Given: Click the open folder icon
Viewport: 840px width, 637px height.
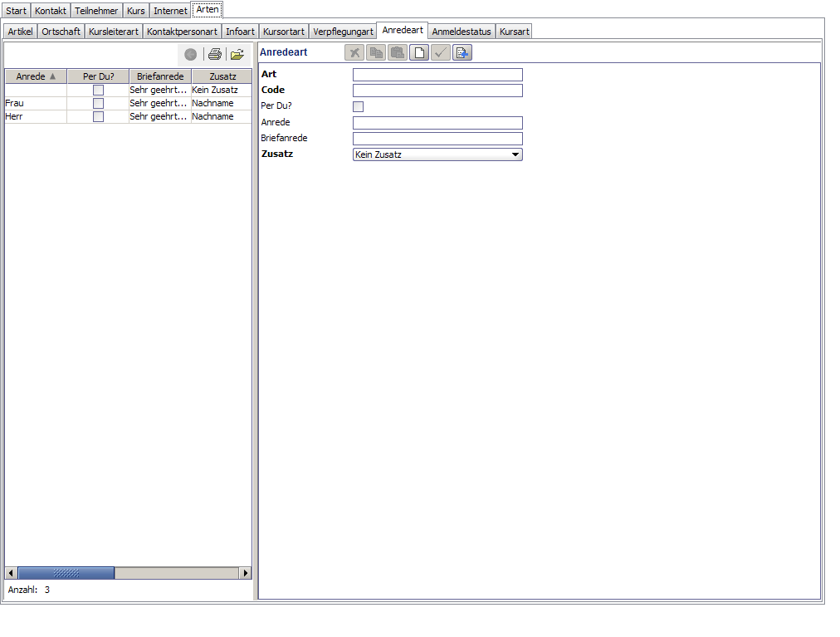Looking at the screenshot, I should click(237, 54).
